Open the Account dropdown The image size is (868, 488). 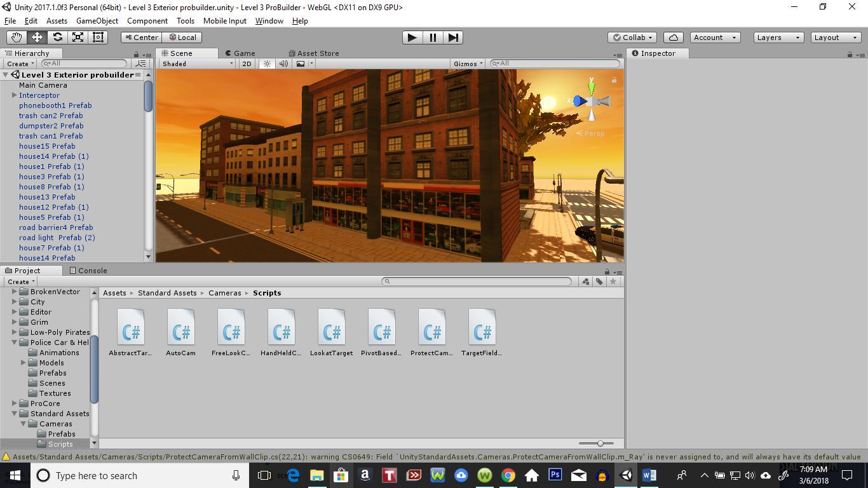click(x=714, y=37)
